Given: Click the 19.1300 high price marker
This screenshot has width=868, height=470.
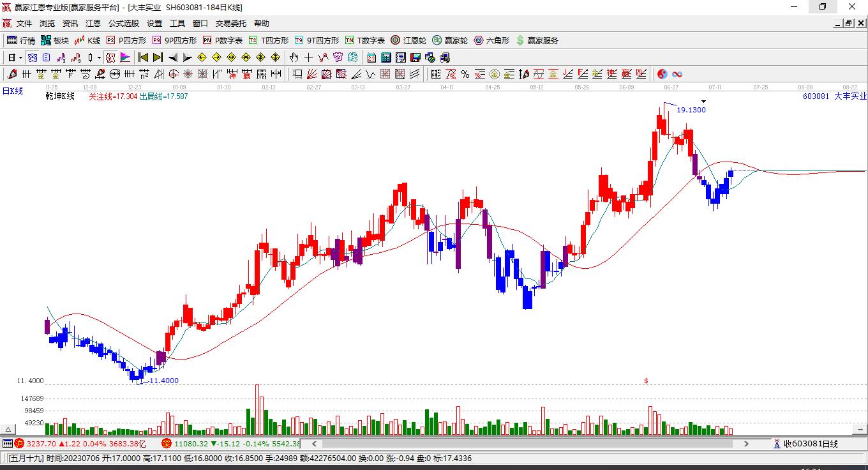Looking at the screenshot, I should pyautogui.click(x=691, y=110).
